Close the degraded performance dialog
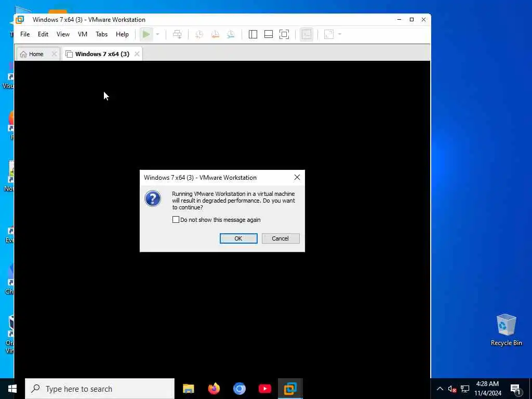532x399 pixels. coord(297,178)
